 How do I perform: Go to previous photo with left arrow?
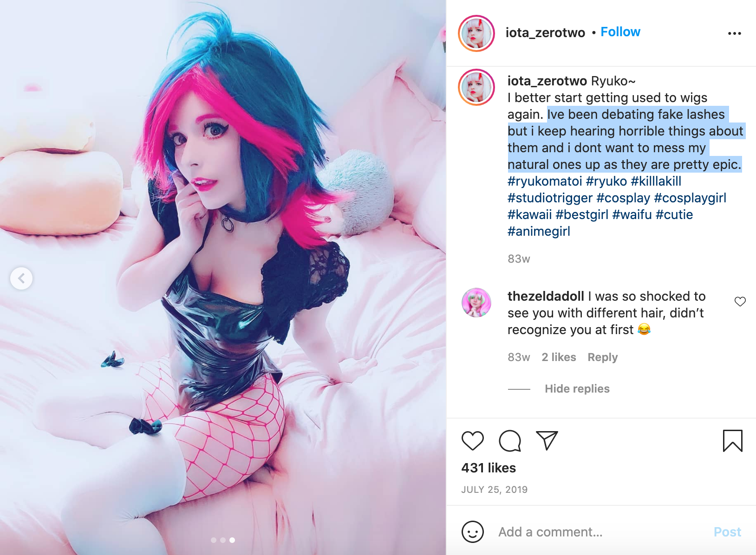click(21, 278)
